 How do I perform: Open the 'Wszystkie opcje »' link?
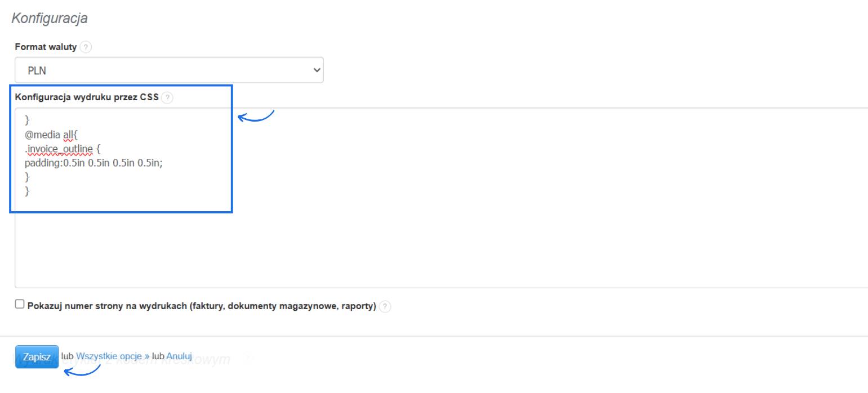coord(113,356)
